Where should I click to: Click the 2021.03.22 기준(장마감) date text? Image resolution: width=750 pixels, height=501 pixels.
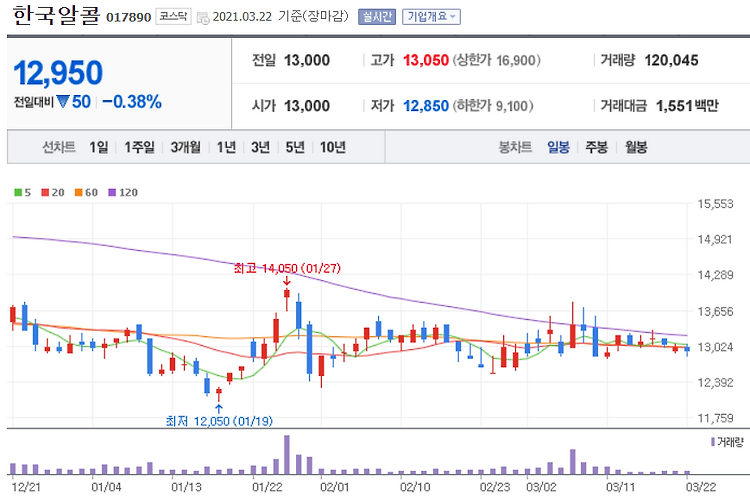280,17
